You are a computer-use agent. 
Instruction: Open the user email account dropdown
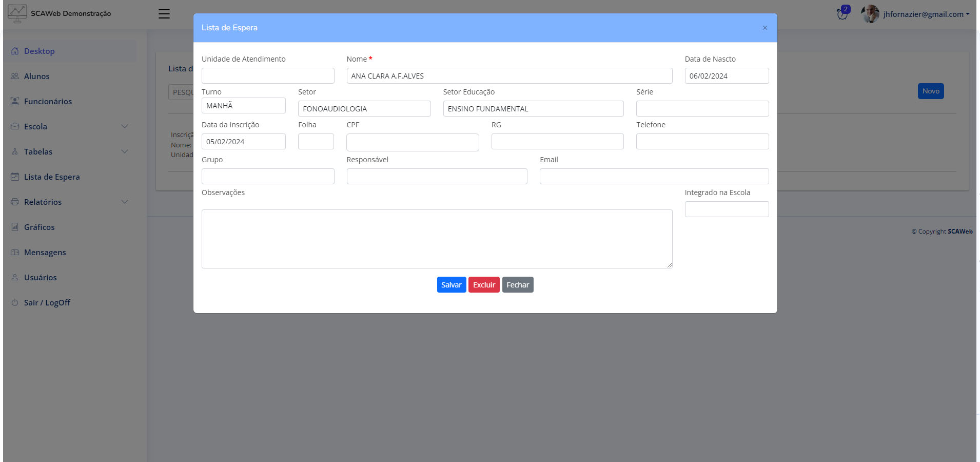pyautogui.click(x=926, y=14)
